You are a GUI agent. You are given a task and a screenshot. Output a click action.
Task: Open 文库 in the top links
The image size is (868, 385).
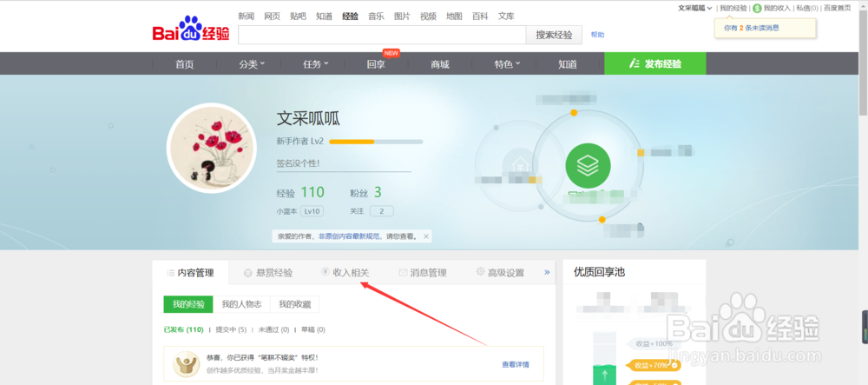[506, 16]
